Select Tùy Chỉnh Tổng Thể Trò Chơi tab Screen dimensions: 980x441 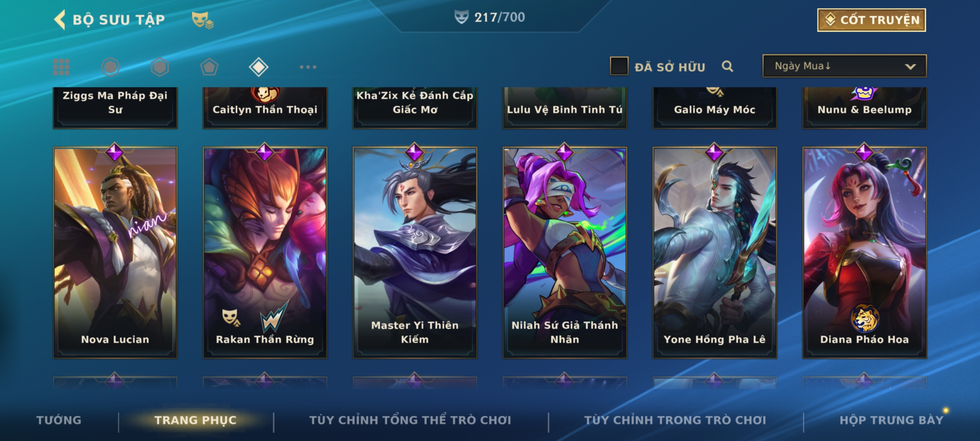410,420
